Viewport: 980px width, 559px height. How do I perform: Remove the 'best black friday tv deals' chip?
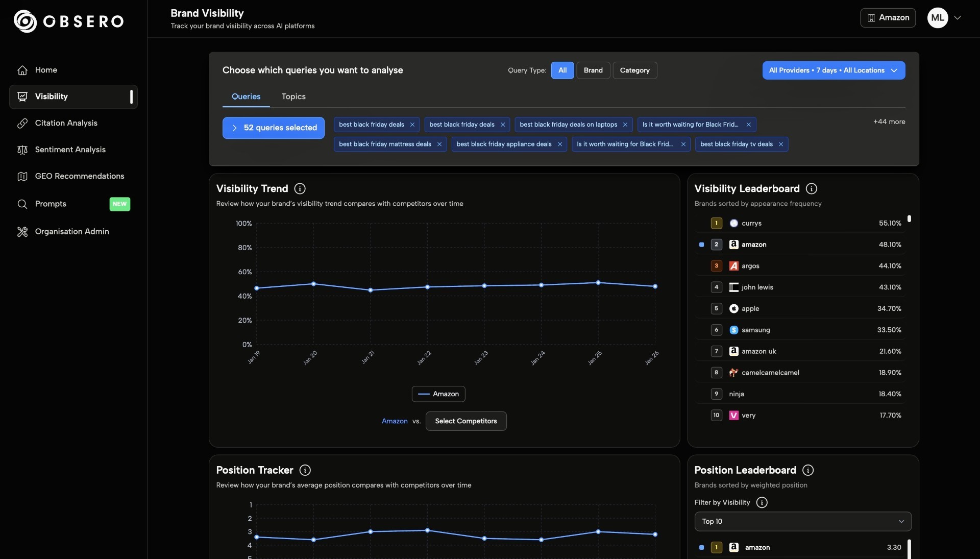tap(780, 144)
